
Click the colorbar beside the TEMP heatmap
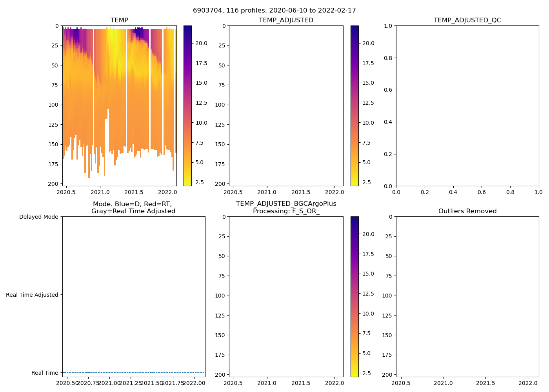(x=187, y=106)
